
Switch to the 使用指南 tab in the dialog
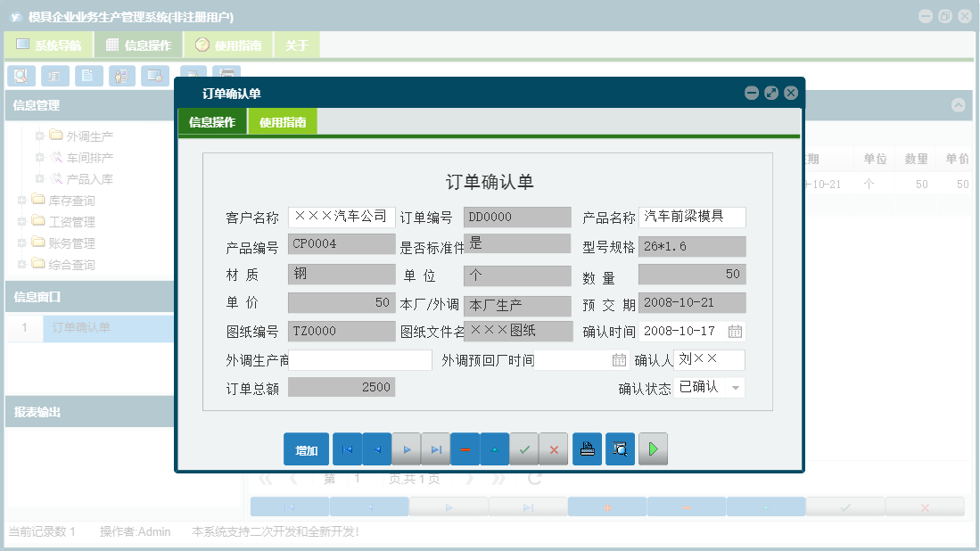[x=280, y=120]
